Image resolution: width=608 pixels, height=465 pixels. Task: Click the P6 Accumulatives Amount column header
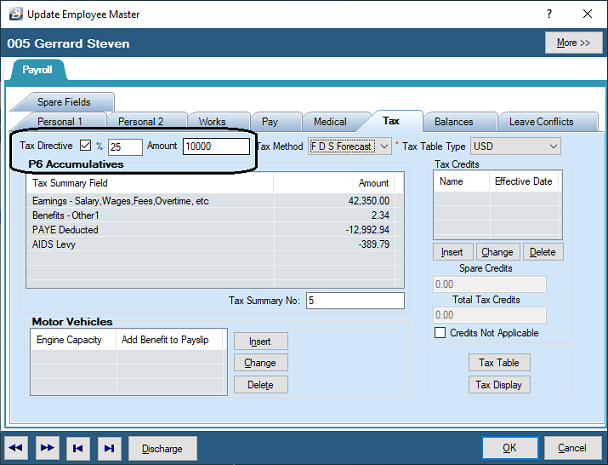pyautogui.click(x=335, y=183)
